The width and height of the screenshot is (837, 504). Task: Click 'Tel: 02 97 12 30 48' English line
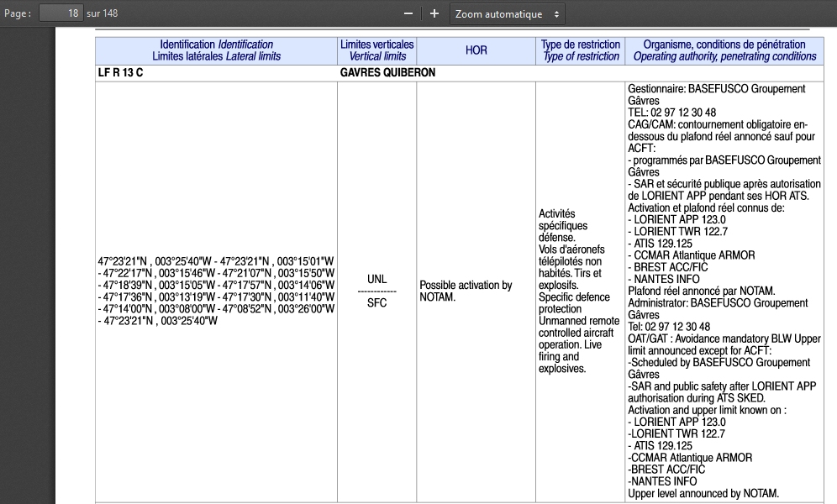click(x=669, y=327)
